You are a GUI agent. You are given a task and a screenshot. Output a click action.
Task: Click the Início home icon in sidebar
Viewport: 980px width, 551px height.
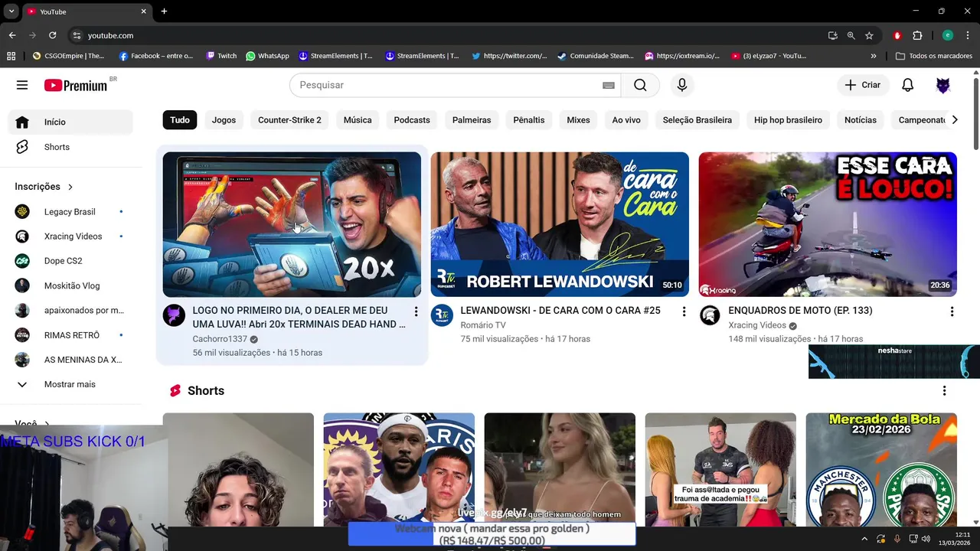click(x=22, y=122)
